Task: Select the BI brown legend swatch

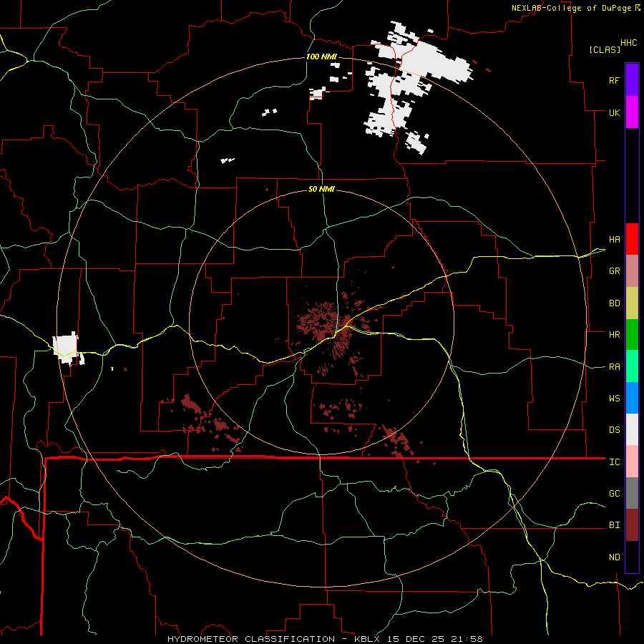Action: tap(632, 525)
